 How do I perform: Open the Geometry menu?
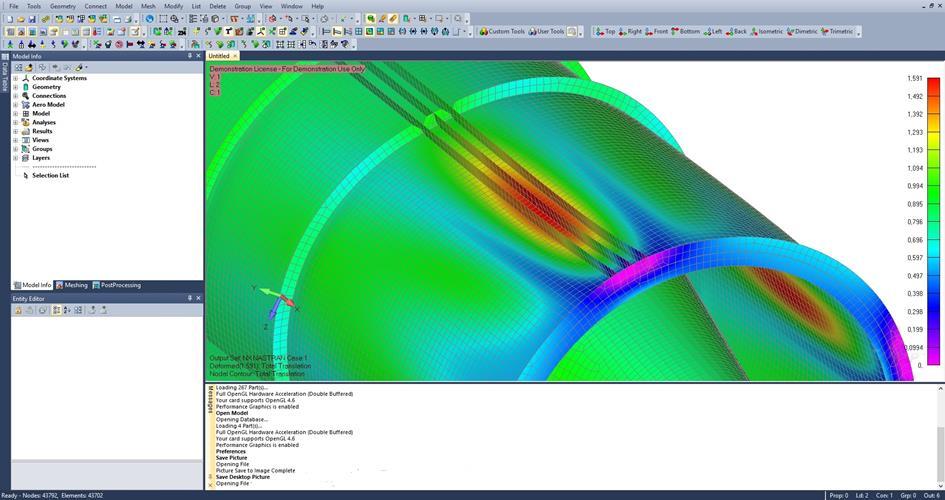coord(63,6)
